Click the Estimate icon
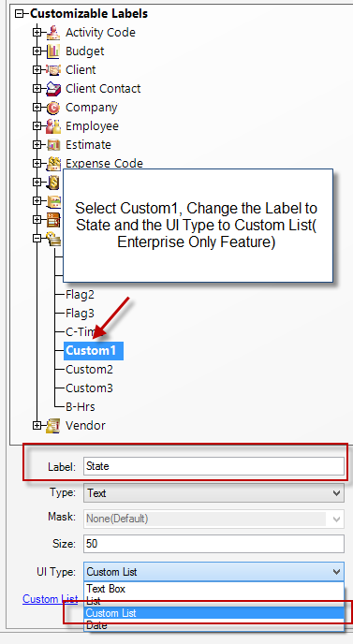Viewport: 353px width, 644px height. (53, 144)
